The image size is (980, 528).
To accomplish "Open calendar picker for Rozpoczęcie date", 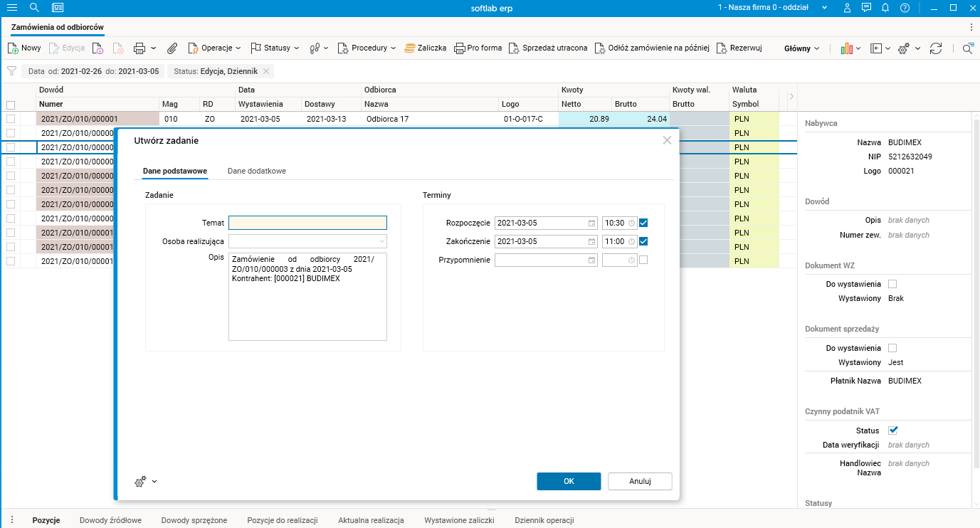I will [591, 223].
